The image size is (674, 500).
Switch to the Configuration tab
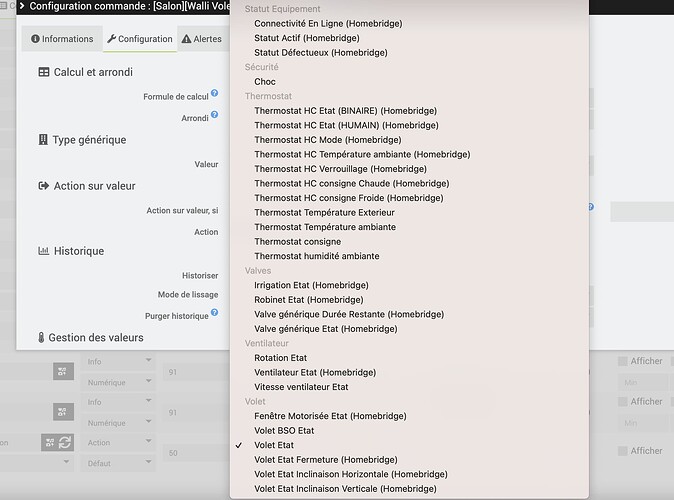tap(140, 39)
